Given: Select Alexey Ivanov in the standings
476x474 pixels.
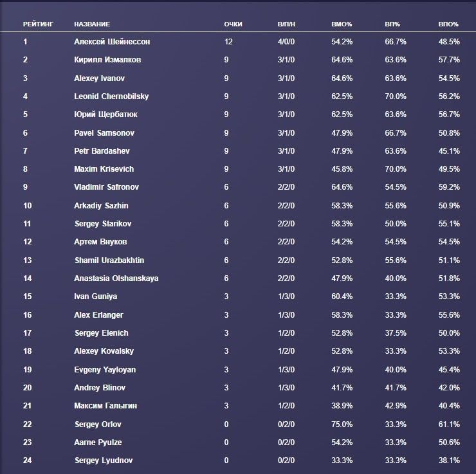Looking at the screenshot, I should click(99, 78).
